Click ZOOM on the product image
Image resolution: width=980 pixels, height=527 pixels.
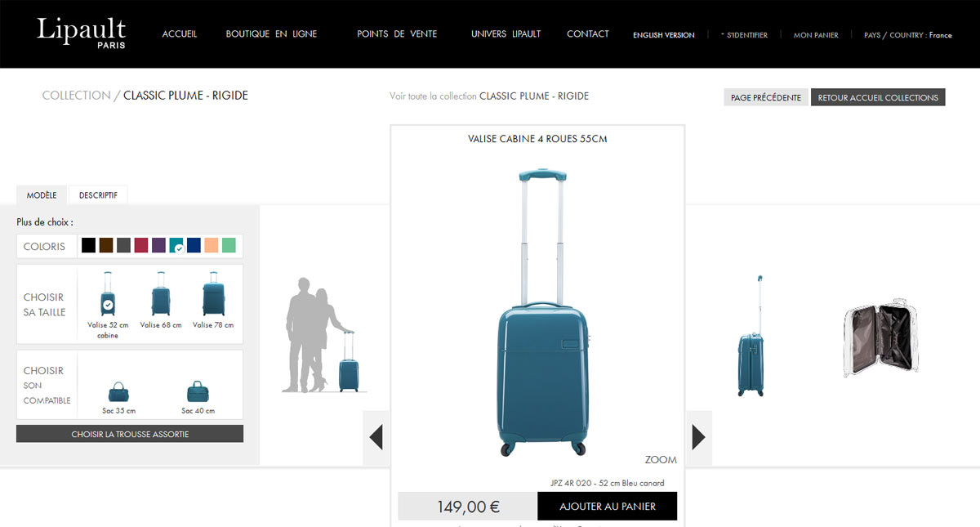click(x=661, y=460)
